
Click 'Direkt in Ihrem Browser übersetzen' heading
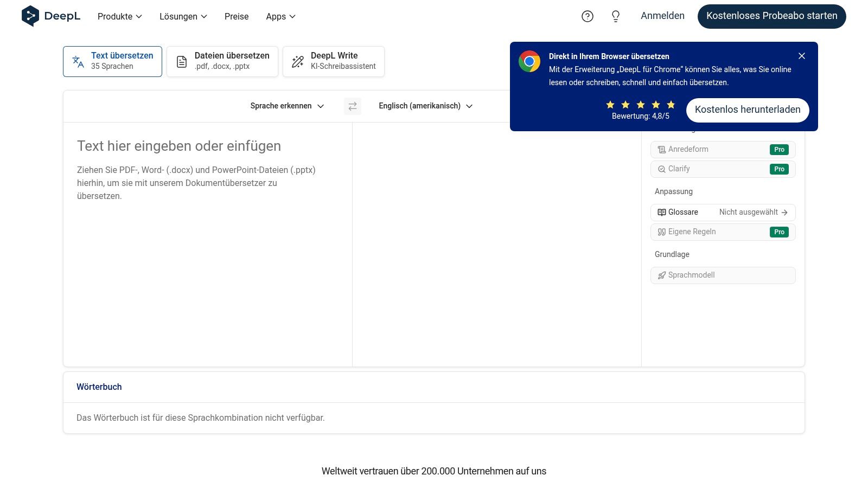click(609, 56)
